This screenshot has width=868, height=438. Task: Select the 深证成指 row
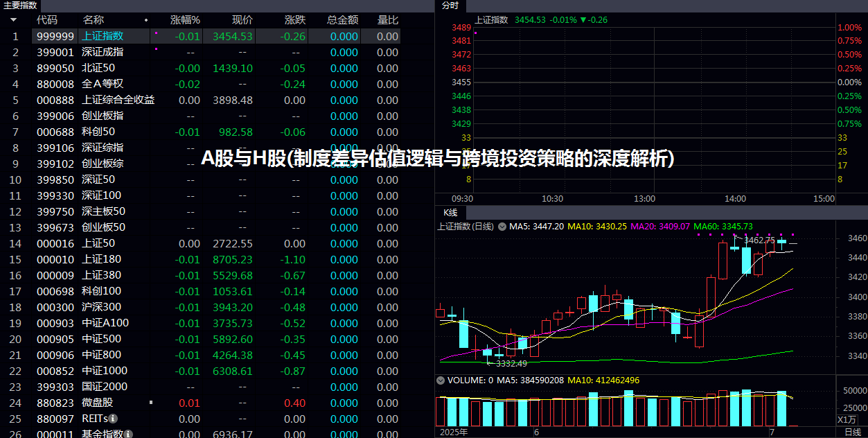(200, 52)
